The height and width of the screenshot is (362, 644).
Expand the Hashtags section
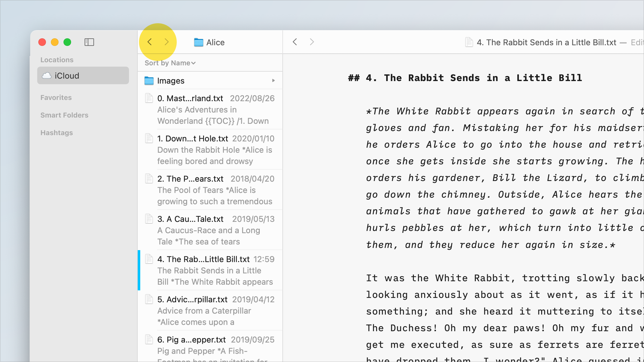pyautogui.click(x=57, y=133)
